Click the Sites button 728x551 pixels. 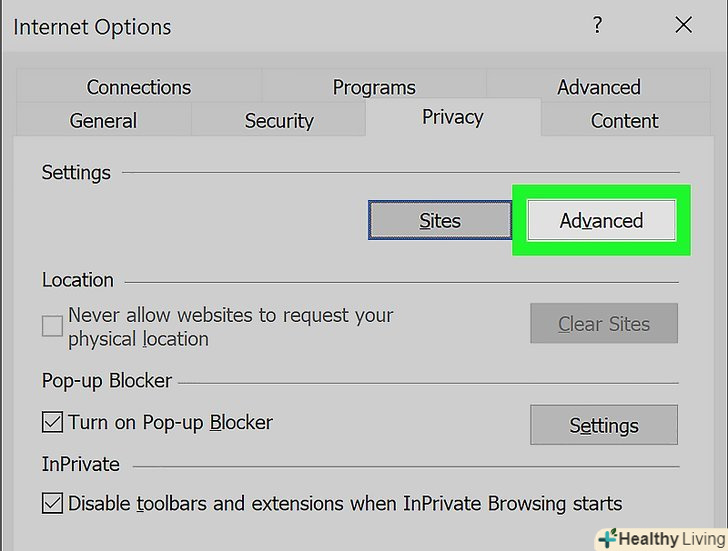(439, 221)
